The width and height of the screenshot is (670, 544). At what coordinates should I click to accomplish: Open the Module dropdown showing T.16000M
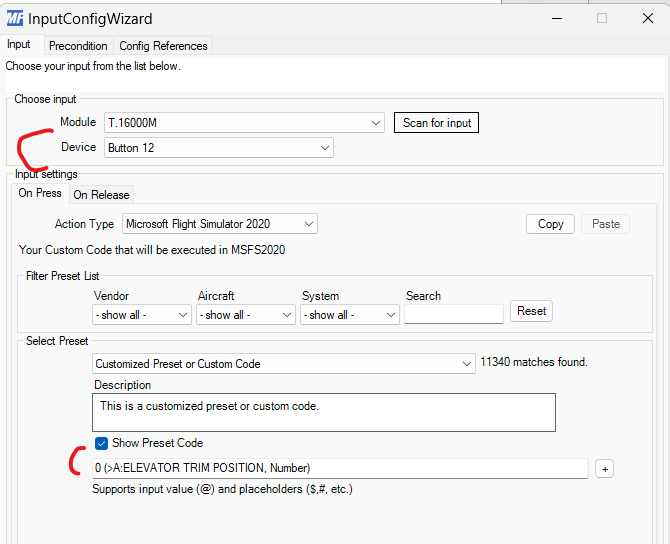click(244, 123)
